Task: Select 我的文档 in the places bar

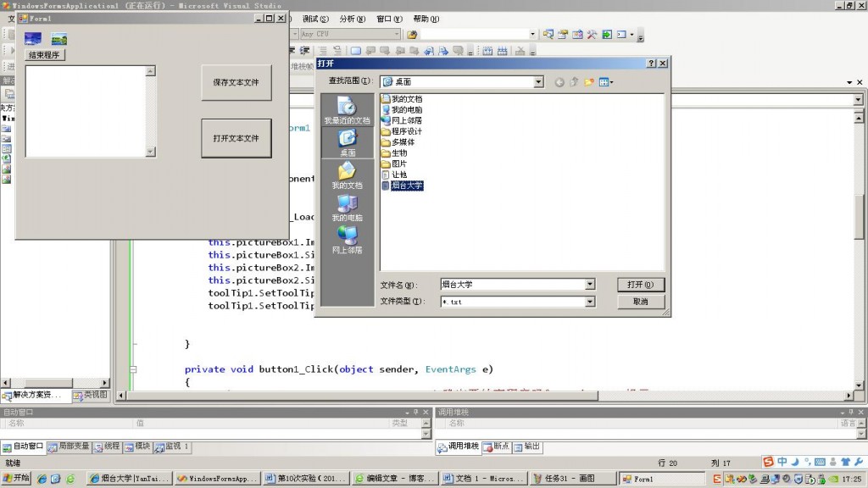Action: pos(347,175)
